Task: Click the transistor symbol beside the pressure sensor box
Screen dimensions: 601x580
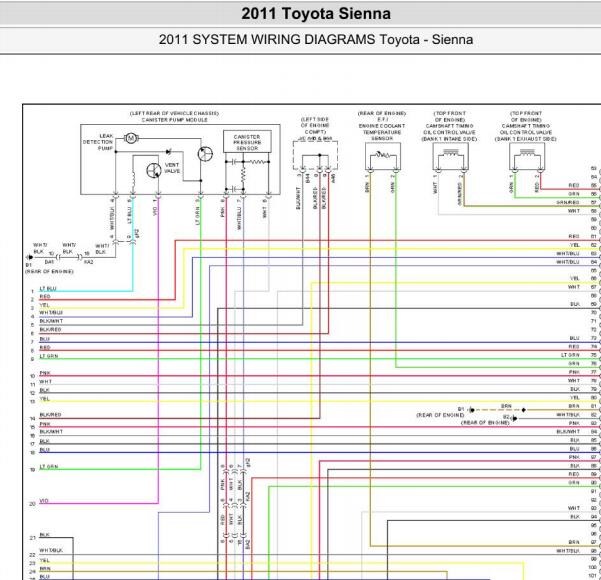Action: [x=205, y=154]
